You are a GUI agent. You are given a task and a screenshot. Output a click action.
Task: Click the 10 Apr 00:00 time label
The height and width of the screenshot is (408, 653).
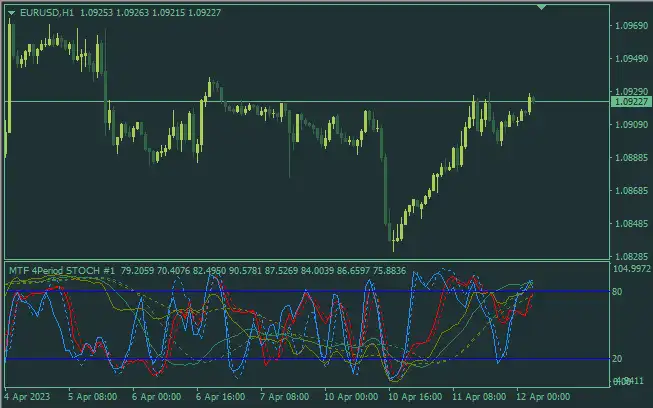coord(351,397)
